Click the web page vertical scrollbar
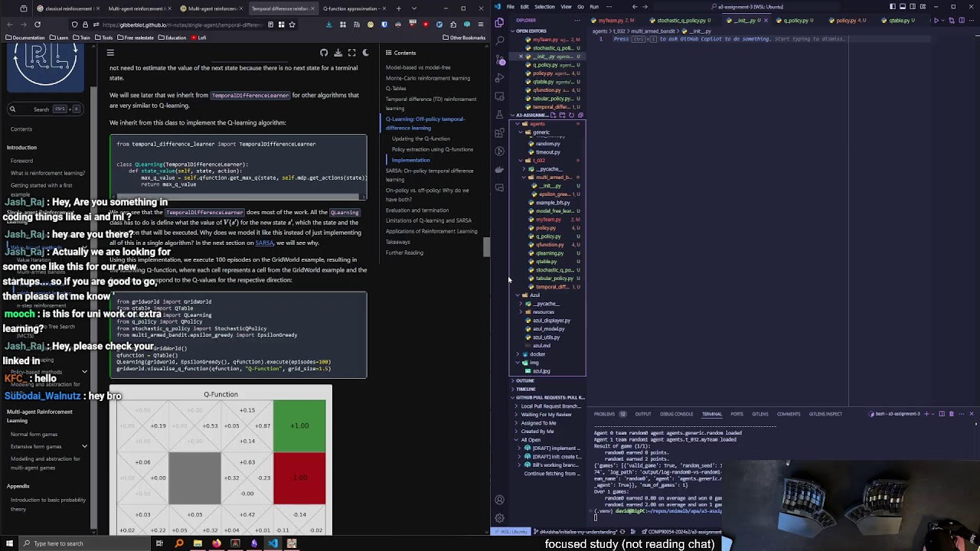980x551 pixels. coord(485,248)
